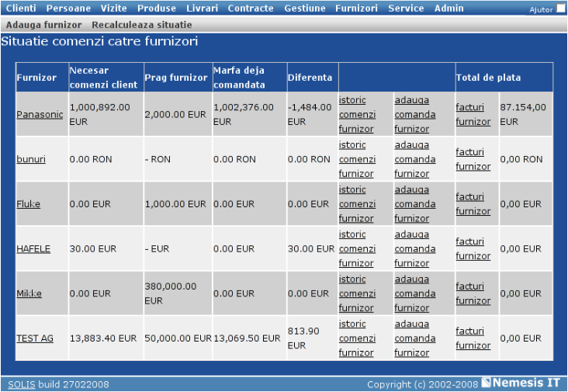Screen dimensions: 568x392
Task: View istoric comenzi furnizor for TEST AG
Action: [x=357, y=338]
